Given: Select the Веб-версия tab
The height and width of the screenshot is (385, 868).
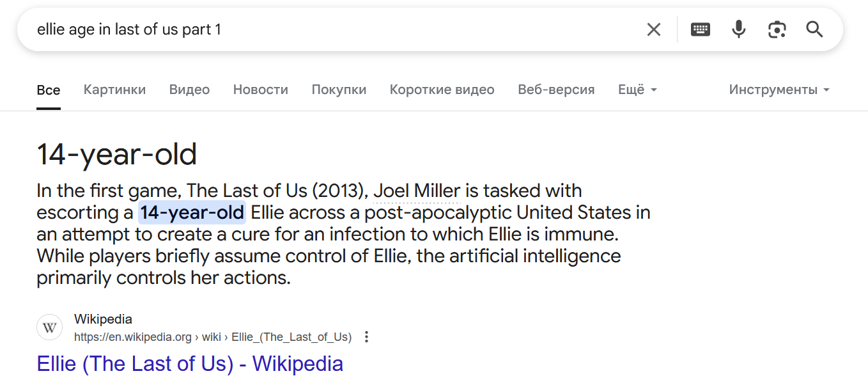Looking at the screenshot, I should (556, 90).
